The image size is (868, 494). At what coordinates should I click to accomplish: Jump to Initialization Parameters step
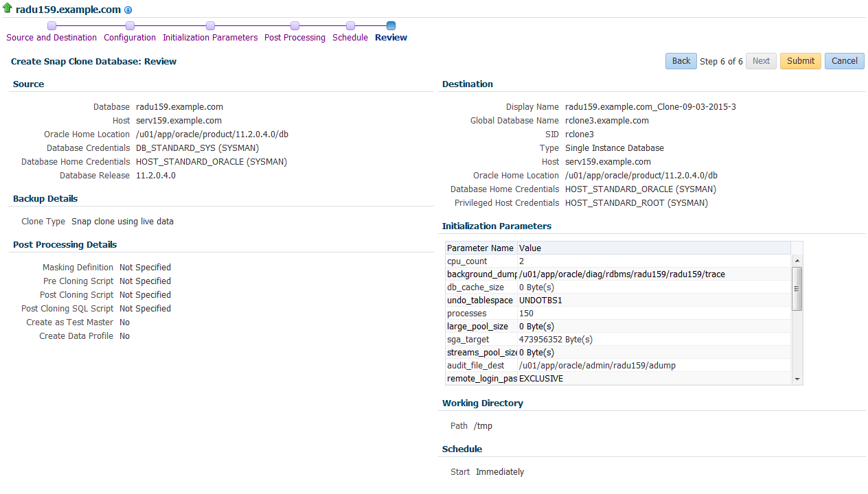click(210, 38)
